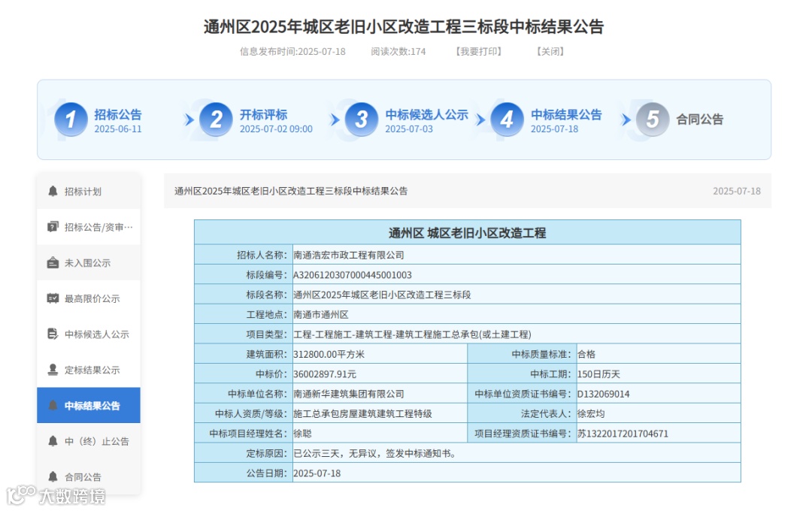Click certificate number D132069014

click(x=603, y=394)
